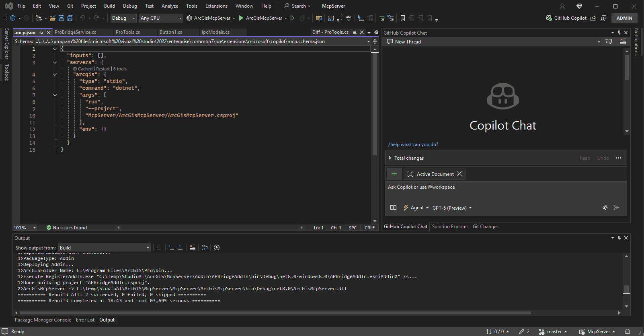Open the GPT-5 (Preview) model dropdown
The width and height of the screenshot is (644, 336).
pos(452,208)
